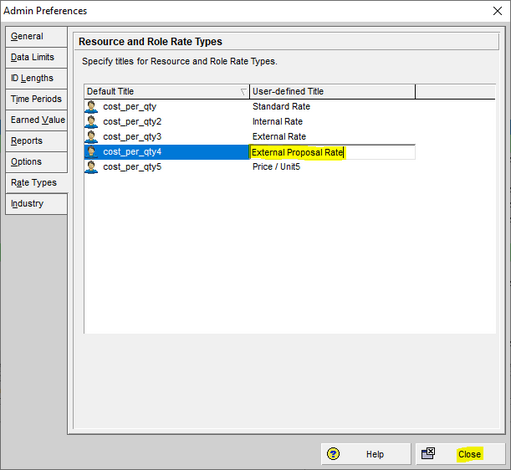
Task: Click the Help question mark icon
Action: (333, 454)
